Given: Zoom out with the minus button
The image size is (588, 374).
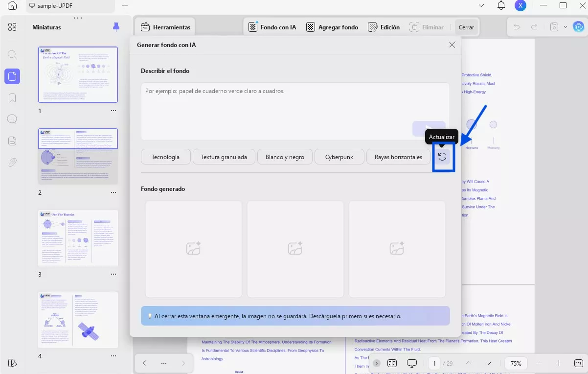Looking at the screenshot, I should [x=539, y=363].
